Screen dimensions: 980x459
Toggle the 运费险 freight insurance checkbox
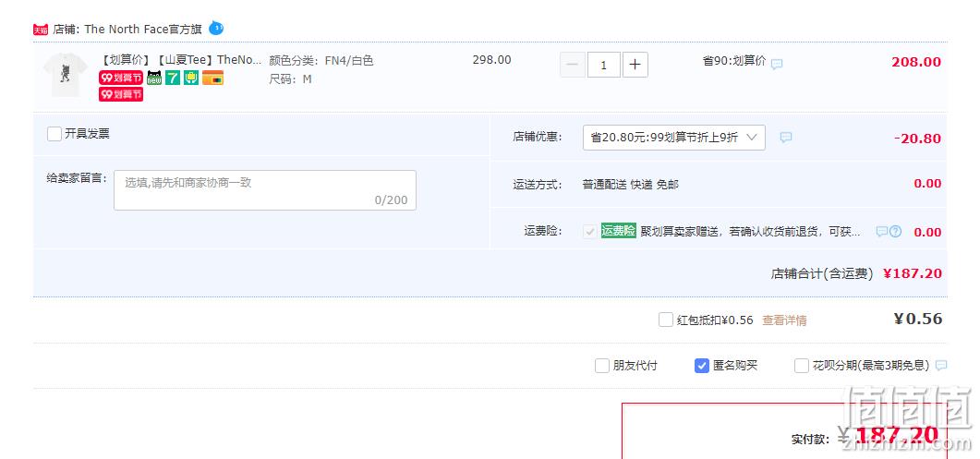point(589,232)
